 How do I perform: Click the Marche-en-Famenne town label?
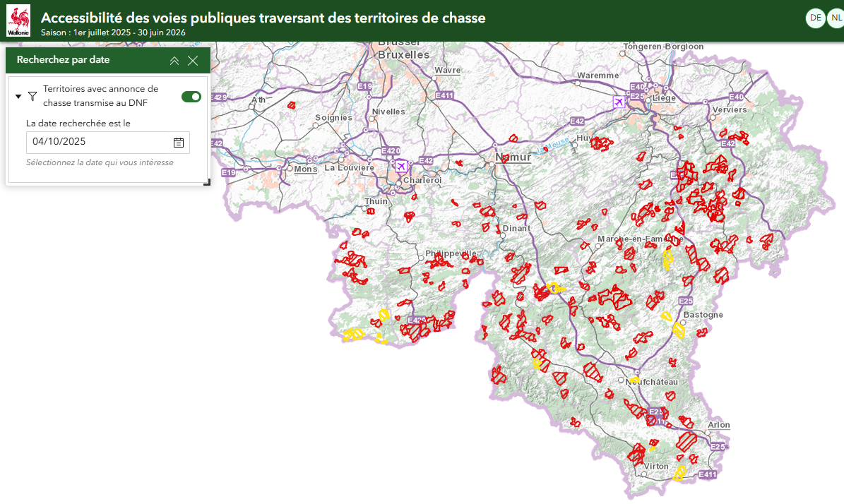[x=639, y=239]
